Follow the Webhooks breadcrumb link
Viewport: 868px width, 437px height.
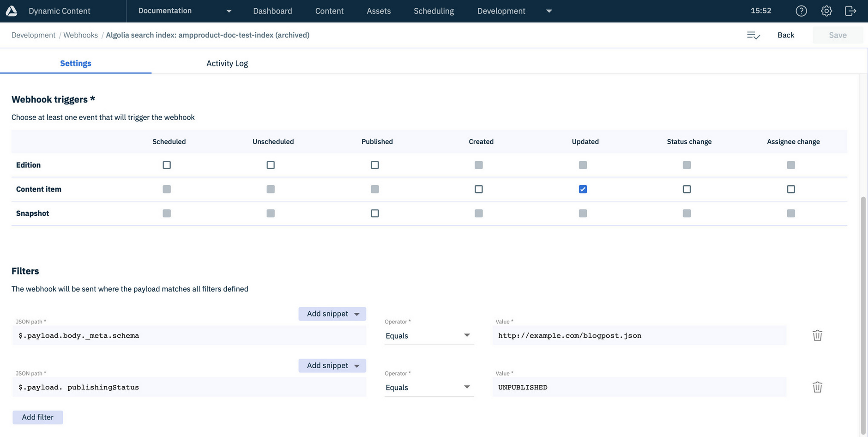80,35
